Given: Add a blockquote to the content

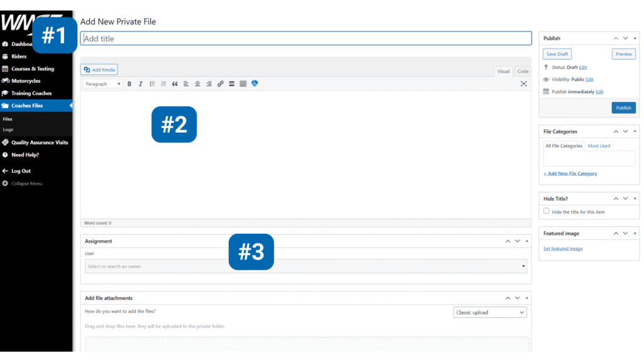Looking at the screenshot, I should tap(175, 84).
